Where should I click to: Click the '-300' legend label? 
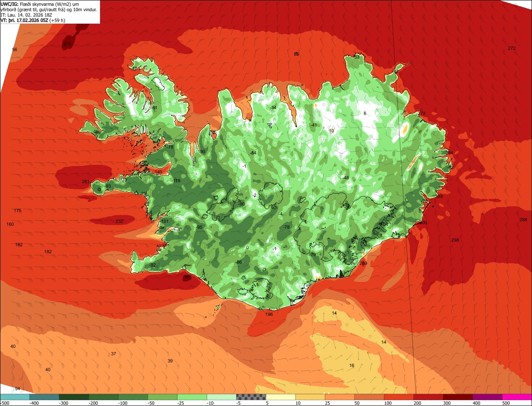click(x=64, y=403)
